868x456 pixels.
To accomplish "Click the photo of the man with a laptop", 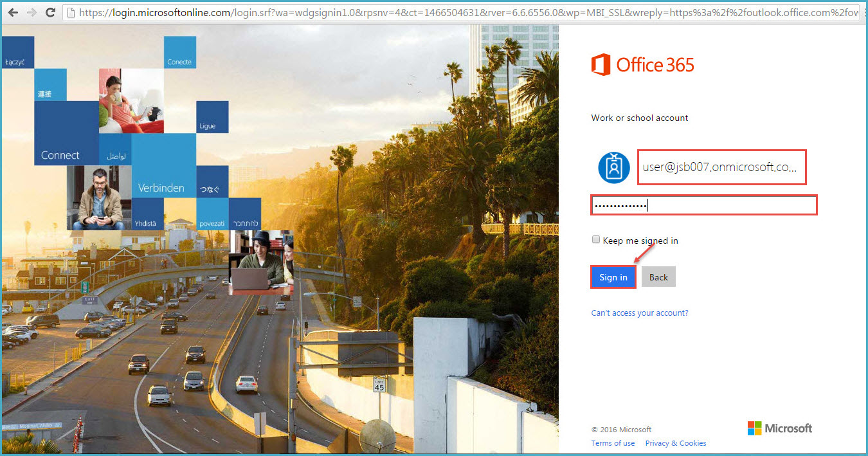I will click(261, 262).
